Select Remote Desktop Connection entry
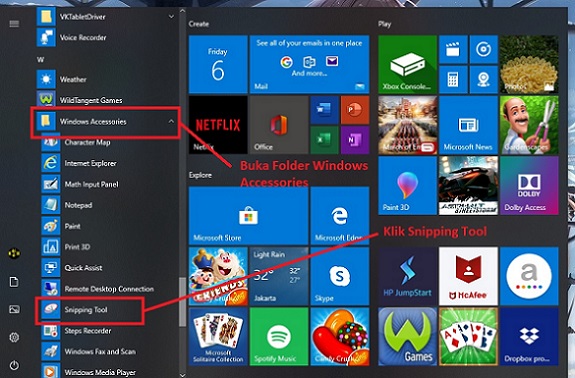Screen dimensions: 575x378 coord(108,289)
